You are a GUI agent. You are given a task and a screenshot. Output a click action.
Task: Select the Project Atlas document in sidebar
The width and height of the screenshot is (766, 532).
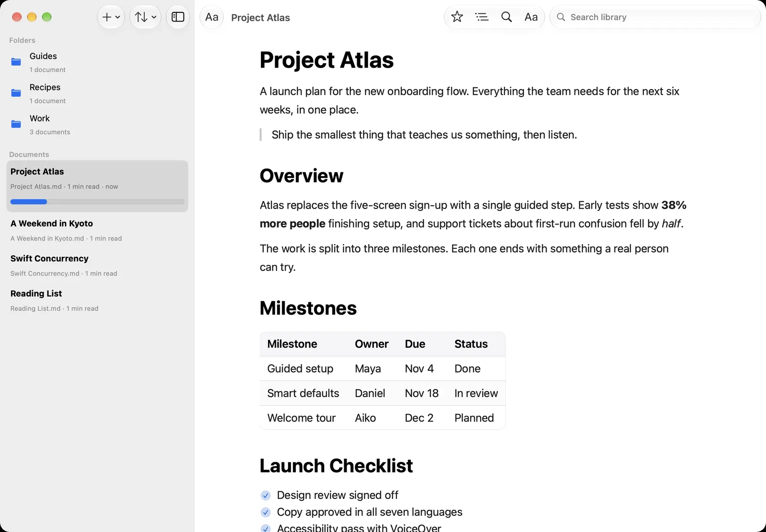point(97,186)
